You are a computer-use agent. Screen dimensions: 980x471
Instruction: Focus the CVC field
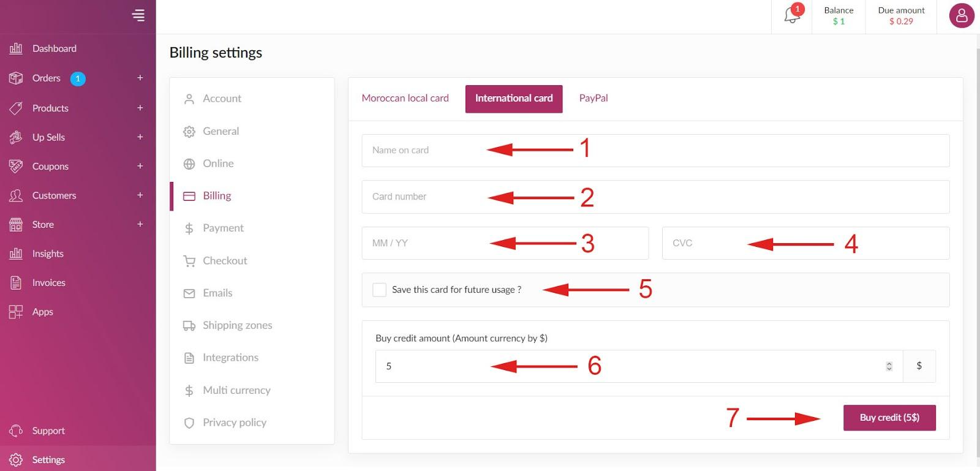click(806, 243)
